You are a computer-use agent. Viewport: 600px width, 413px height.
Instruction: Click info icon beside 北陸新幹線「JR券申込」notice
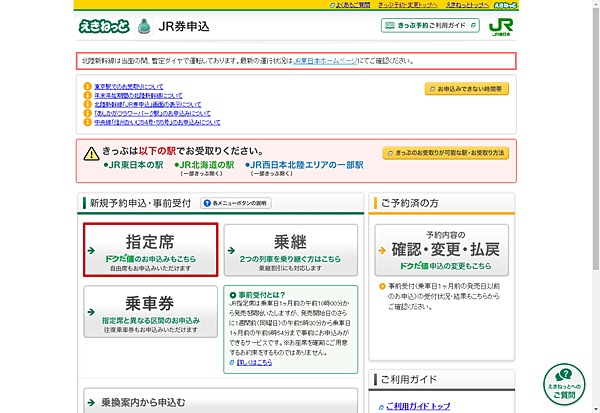88,104
